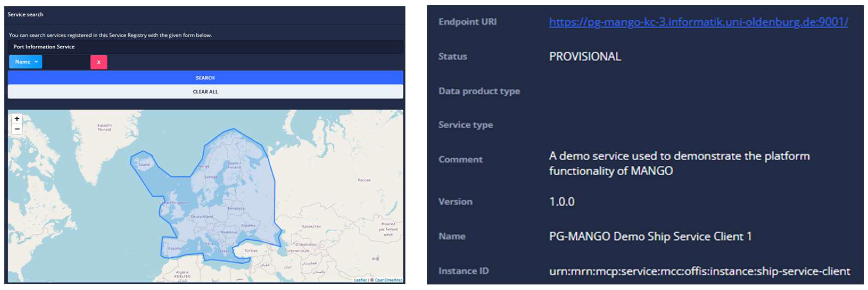This screenshot has width=868, height=290.
Task: Click the Sverige label on the map
Action: click(211, 177)
